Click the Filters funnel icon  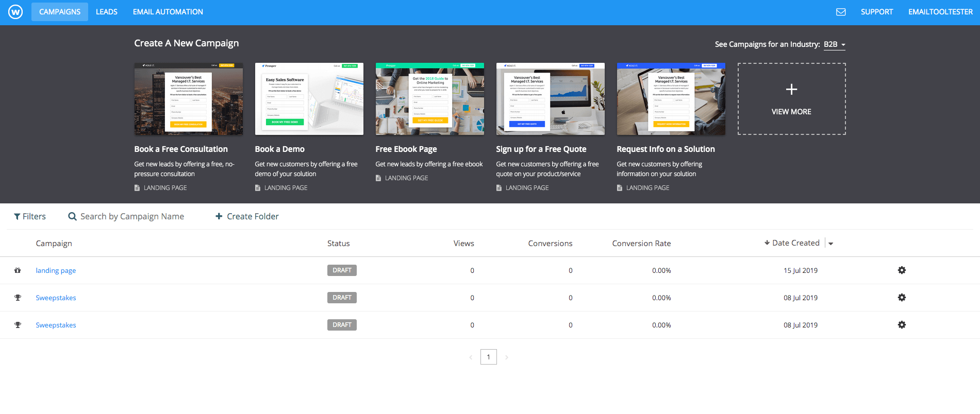tap(17, 217)
